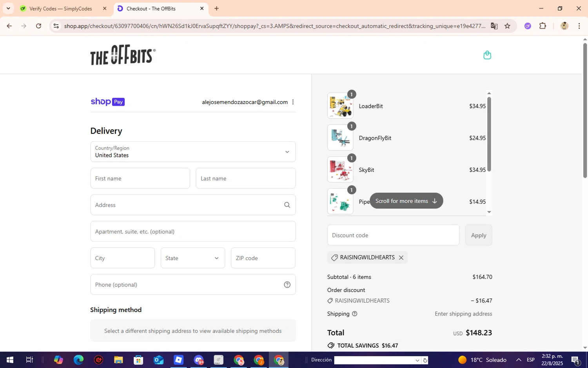The image size is (588, 368).
Task: Open Copilot from taskbar
Action: point(58,360)
